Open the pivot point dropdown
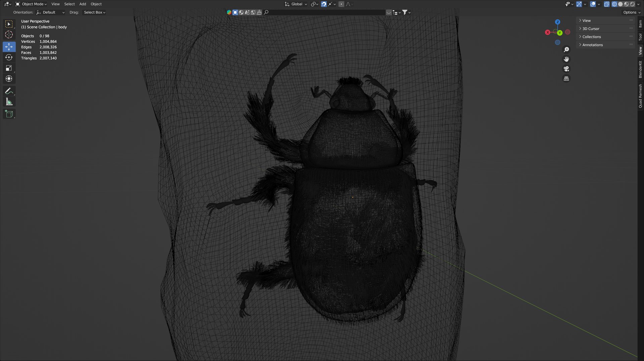Viewport: 644px width, 361px height. tap(314, 4)
